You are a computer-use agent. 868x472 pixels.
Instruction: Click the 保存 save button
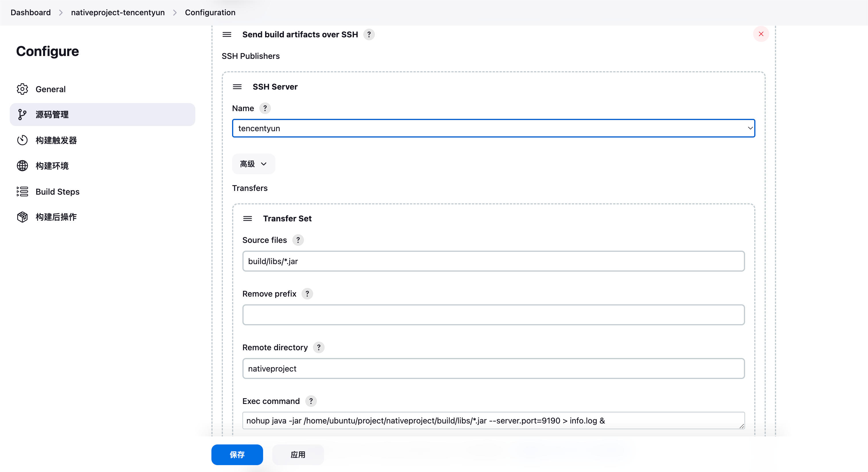(x=237, y=454)
